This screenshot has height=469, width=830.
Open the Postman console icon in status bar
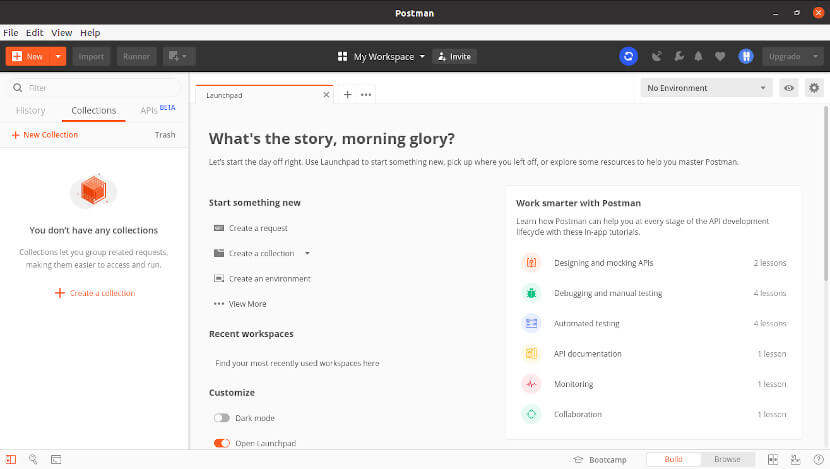click(x=56, y=460)
